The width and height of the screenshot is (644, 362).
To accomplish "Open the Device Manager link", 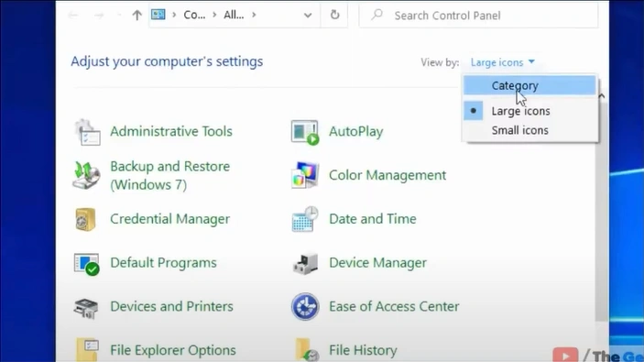I will coord(377,262).
